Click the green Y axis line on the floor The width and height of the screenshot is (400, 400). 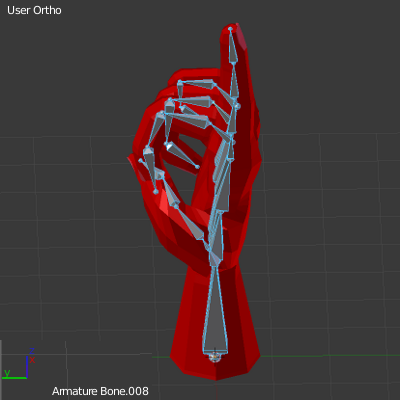pyautogui.click(x=330, y=356)
